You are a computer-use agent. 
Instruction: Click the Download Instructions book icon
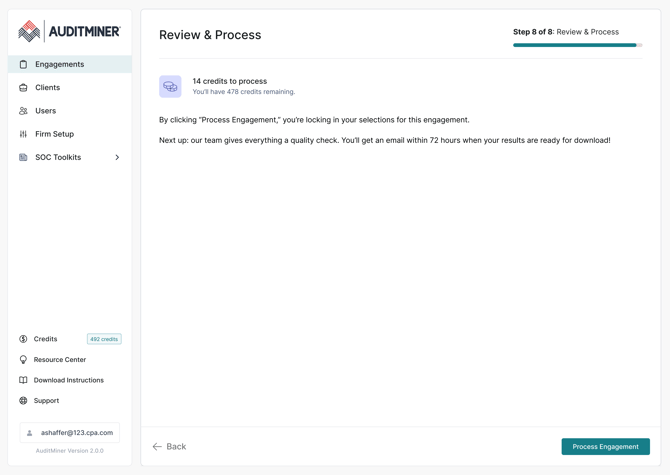pos(24,380)
